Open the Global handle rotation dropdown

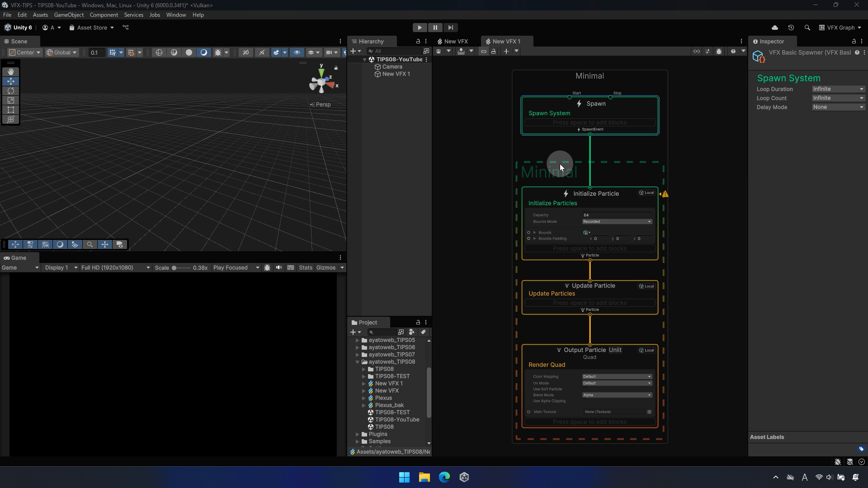coord(62,52)
